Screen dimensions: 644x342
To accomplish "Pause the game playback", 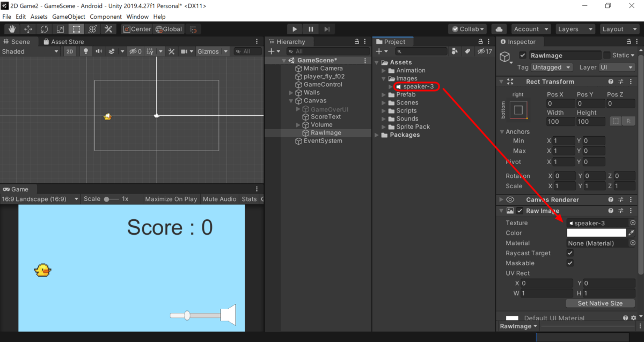I will pyautogui.click(x=311, y=29).
